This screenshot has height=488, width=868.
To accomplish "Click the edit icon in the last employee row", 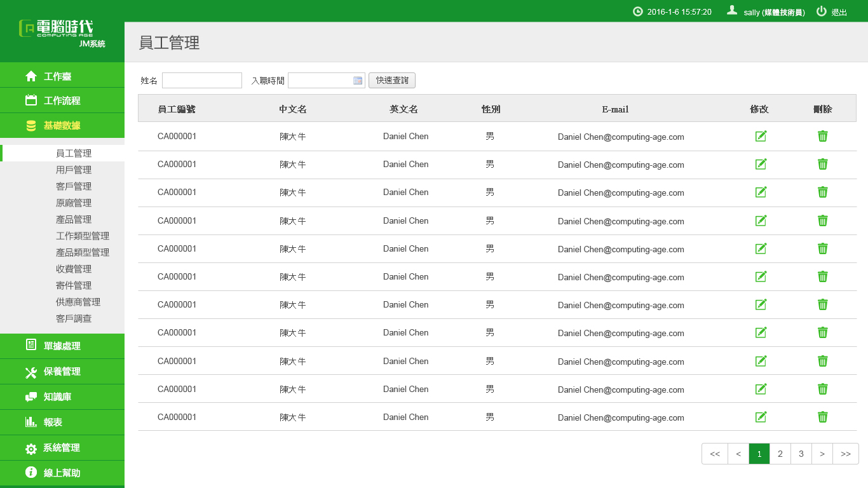I will pyautogui.click(x=761, y=417).
